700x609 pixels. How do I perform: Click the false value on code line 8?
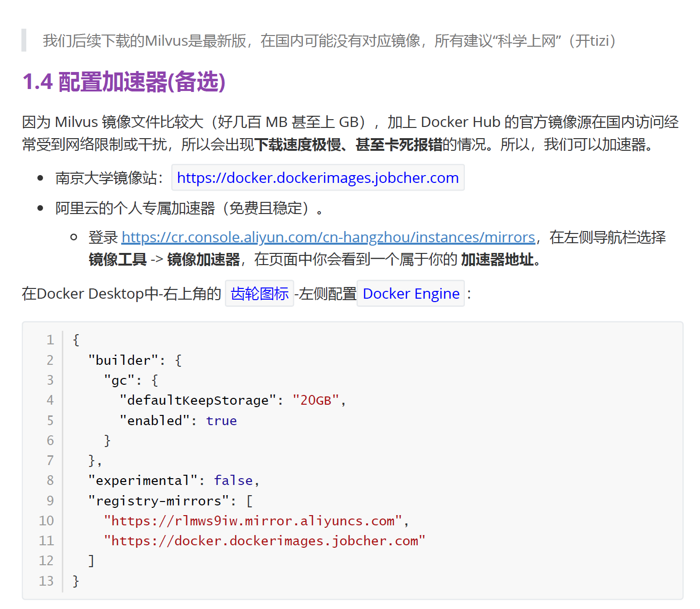(233, 480)
